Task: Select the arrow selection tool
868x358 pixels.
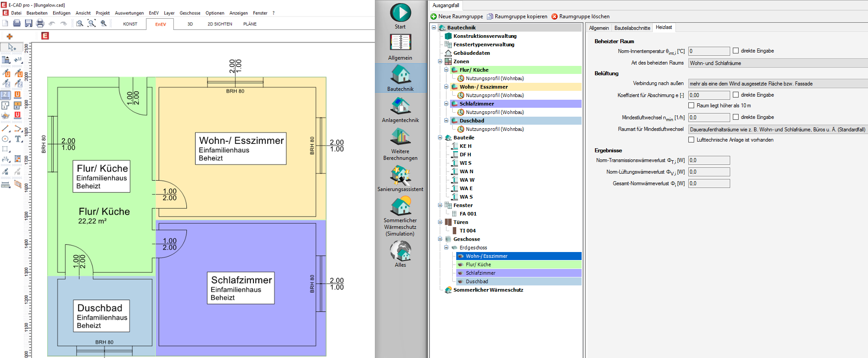Action: pyautogui.click(x=12, y=47)
